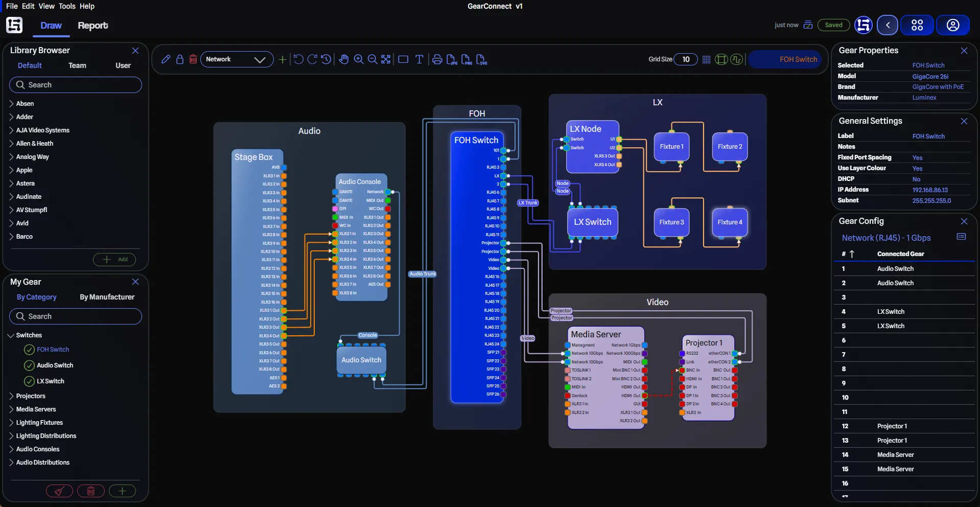Image resolution: width=980 pixels, height=507 pixels.
Task: Fit the drawing to screen
Action: [x=386, y=59]
